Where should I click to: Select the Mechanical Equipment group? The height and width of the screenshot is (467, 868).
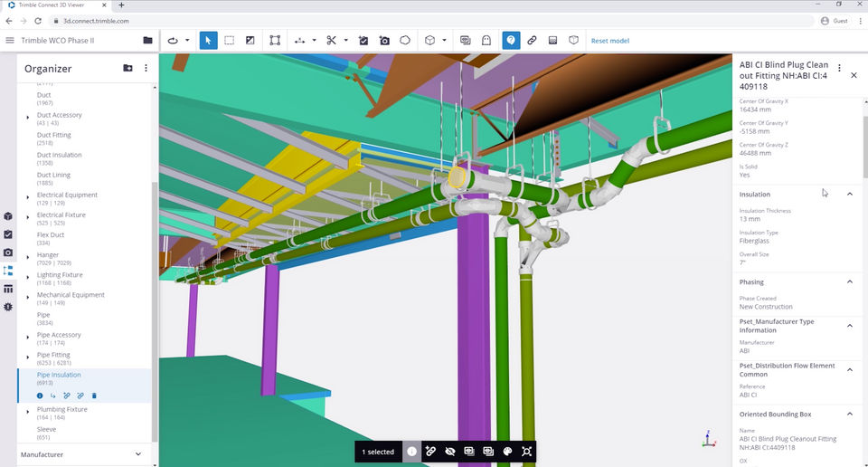[x=71, y=295]
